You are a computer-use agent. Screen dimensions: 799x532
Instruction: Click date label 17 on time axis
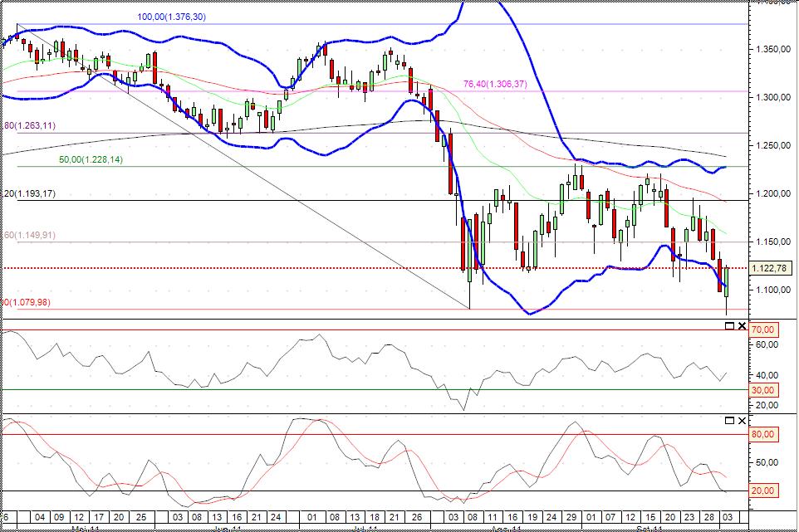coord(99,517)
